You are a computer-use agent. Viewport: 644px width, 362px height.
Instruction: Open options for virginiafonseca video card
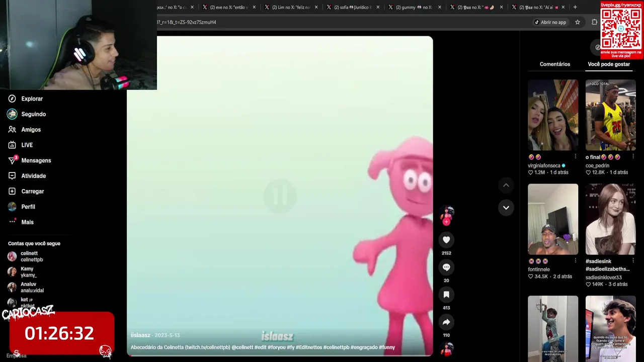575,157
